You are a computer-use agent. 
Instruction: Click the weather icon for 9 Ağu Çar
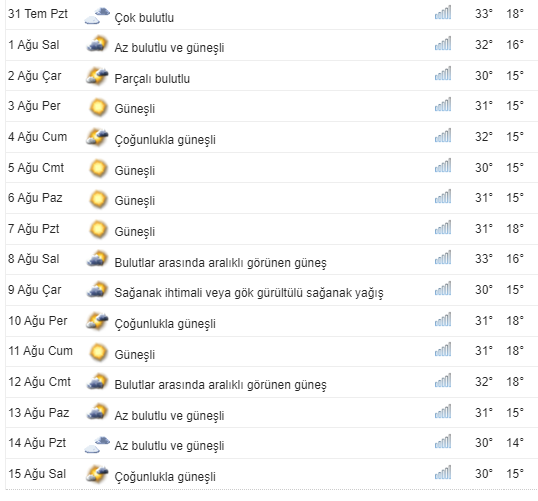pos(97,289)
